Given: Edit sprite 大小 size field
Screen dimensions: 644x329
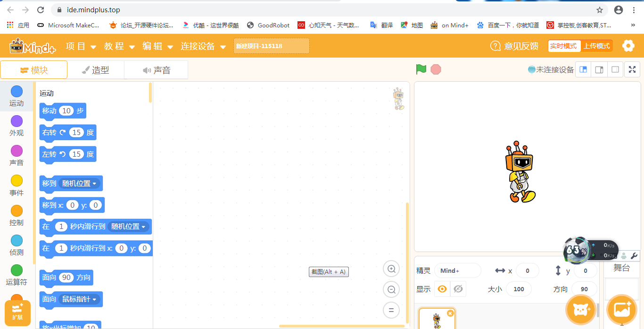Looking at the screenshot, I should point(519,289).
